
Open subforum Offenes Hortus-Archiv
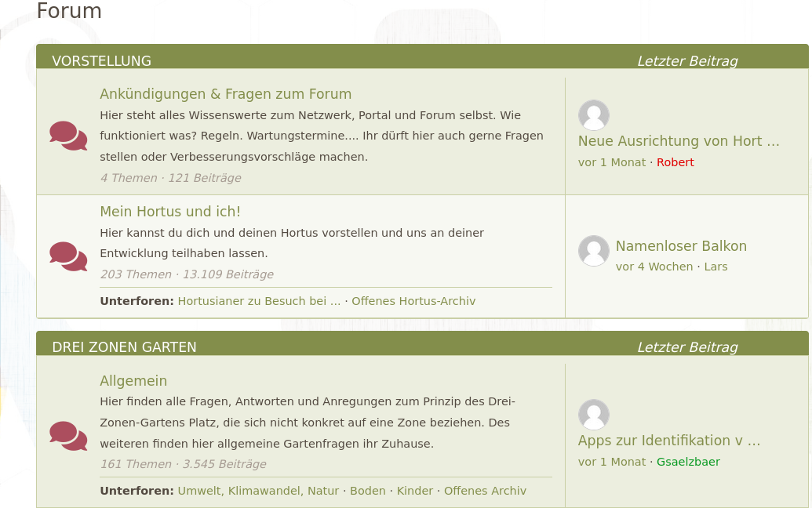coord(413,301)
